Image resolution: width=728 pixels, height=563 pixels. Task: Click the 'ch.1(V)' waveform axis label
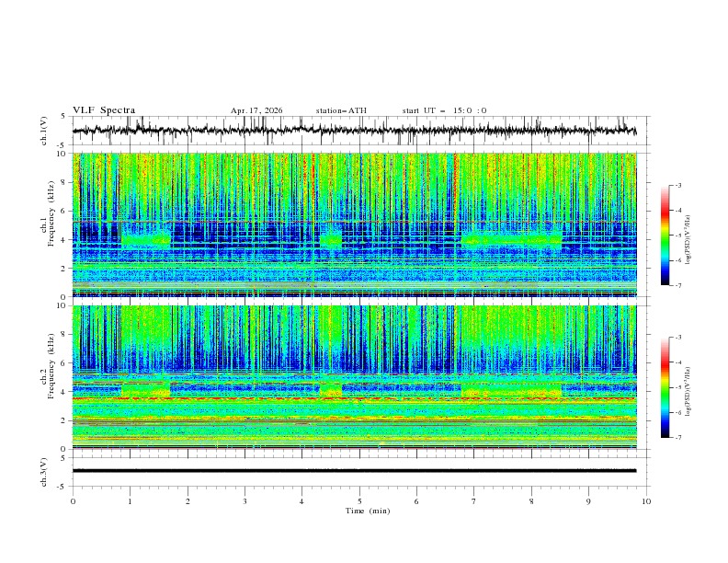(44, 131)
